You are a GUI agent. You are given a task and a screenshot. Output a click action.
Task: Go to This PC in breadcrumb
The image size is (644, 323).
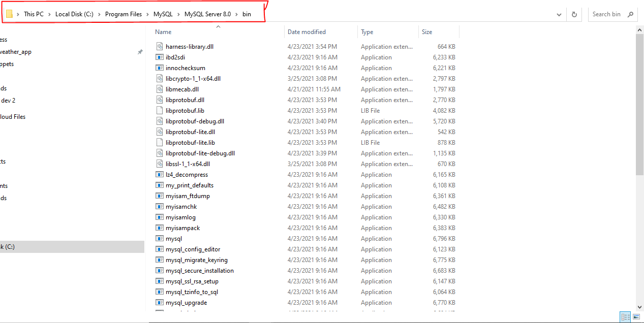coord(34,14)
